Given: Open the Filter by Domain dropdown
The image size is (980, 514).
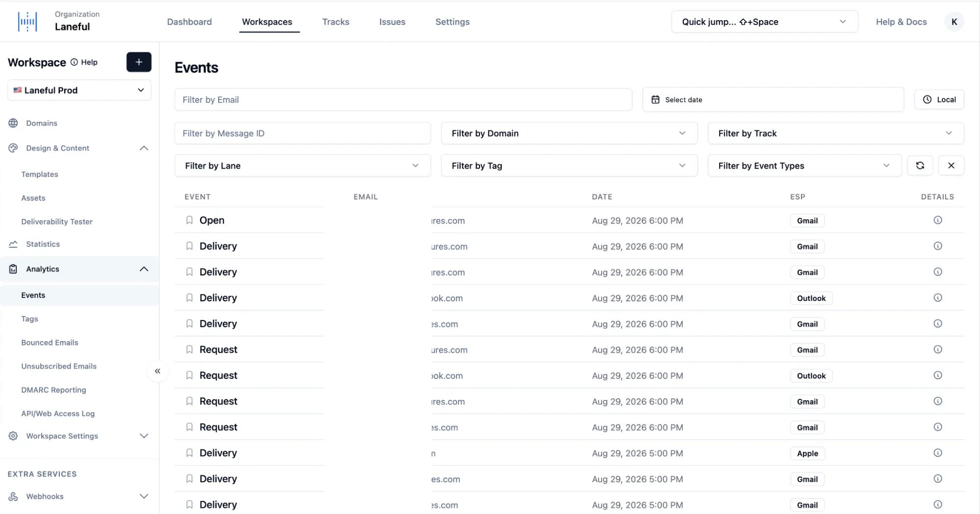Looking at the screenshot, I should [569, 133].
